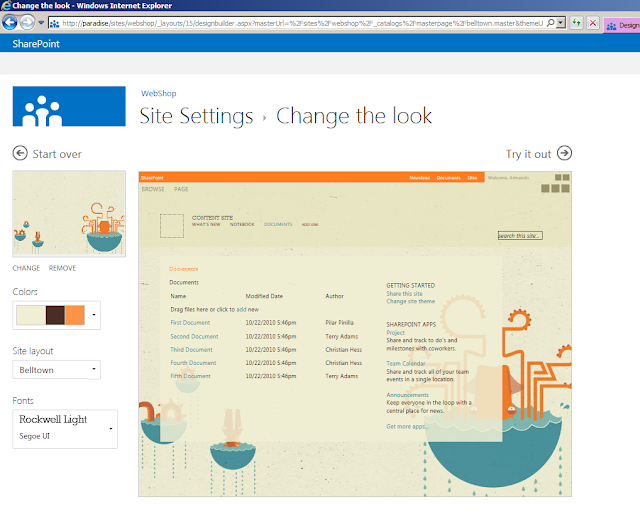This screenshot has height=521, width=640.
Task: Click the Try it out arrow icon
Action: point(564,153)
